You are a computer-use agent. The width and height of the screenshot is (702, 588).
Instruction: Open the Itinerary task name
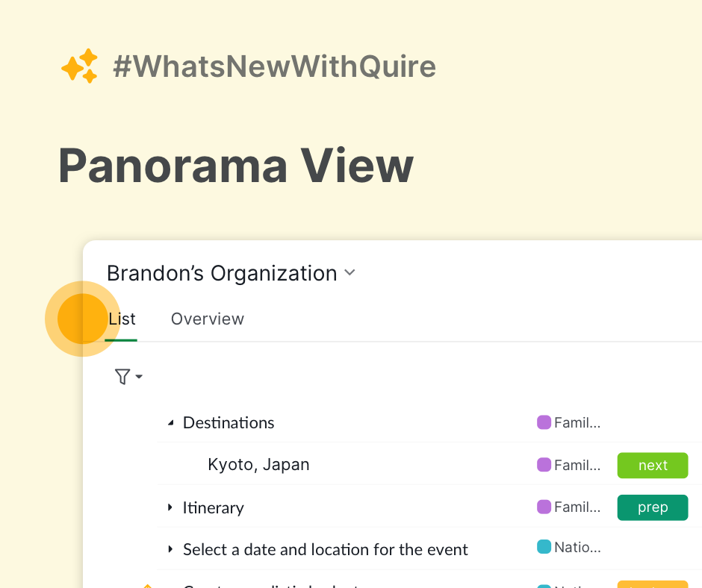213,508
